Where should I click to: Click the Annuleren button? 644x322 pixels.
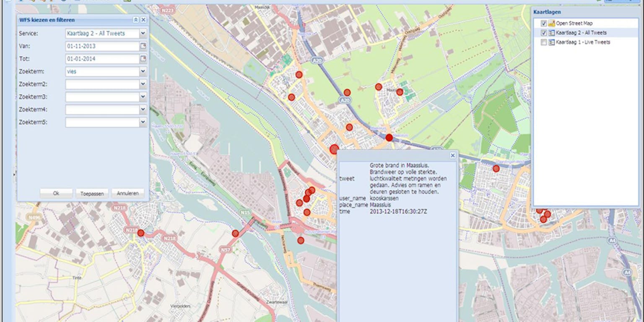[x=128, y=193]
